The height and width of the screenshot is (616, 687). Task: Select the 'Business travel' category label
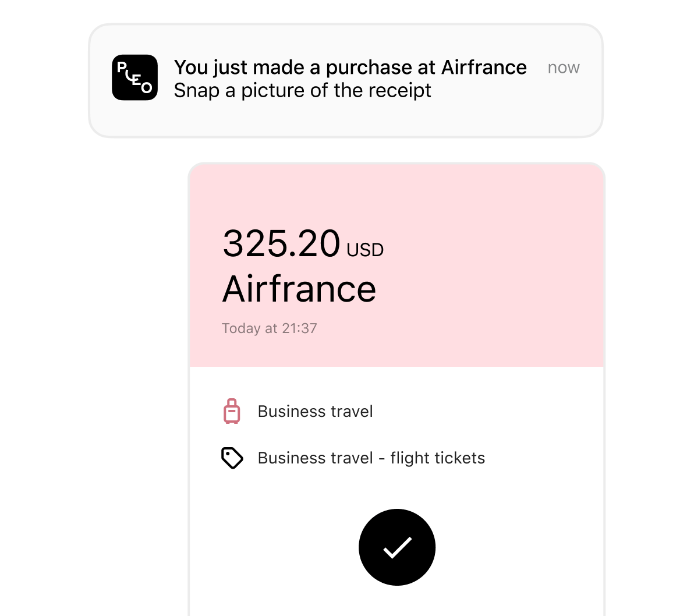[x=315, y=412]
